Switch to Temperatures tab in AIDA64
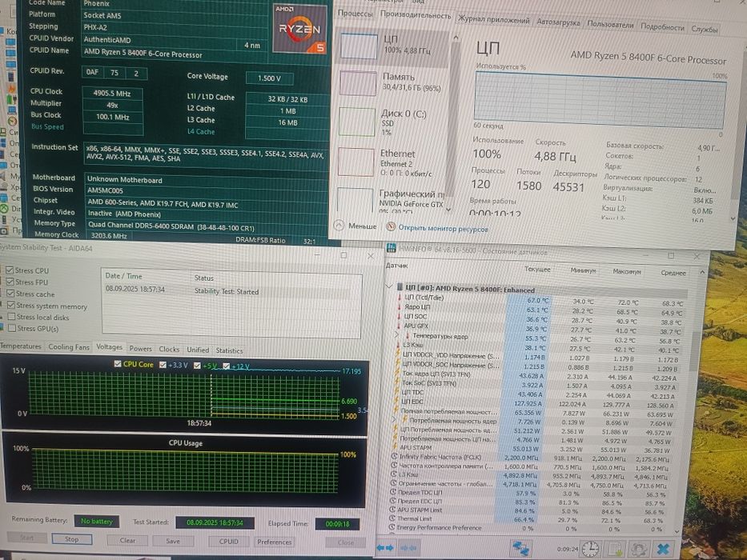 click(21, 346)
